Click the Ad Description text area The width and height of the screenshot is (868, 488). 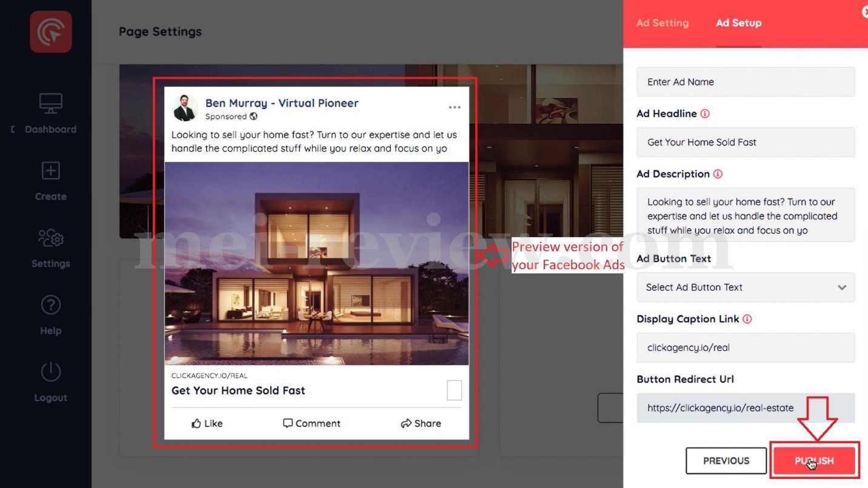coord(746,215)
